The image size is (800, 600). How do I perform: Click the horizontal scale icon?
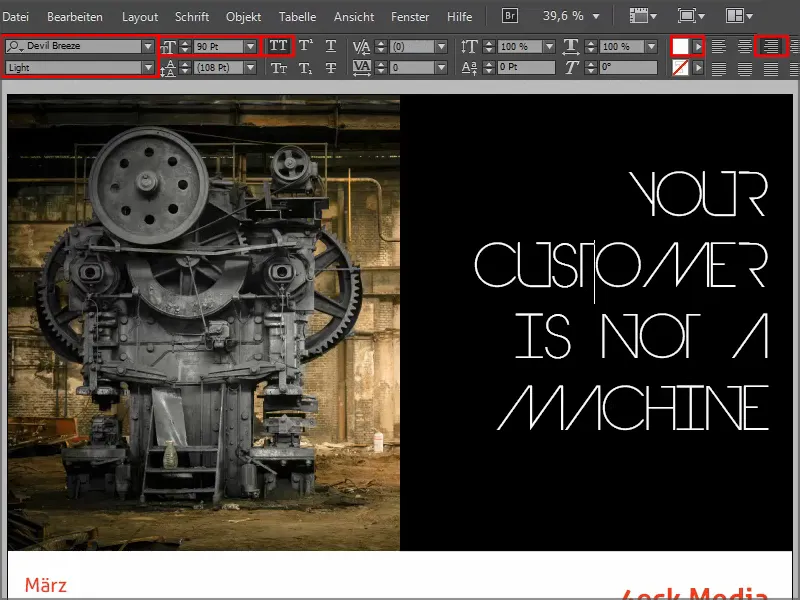(571, 46)
